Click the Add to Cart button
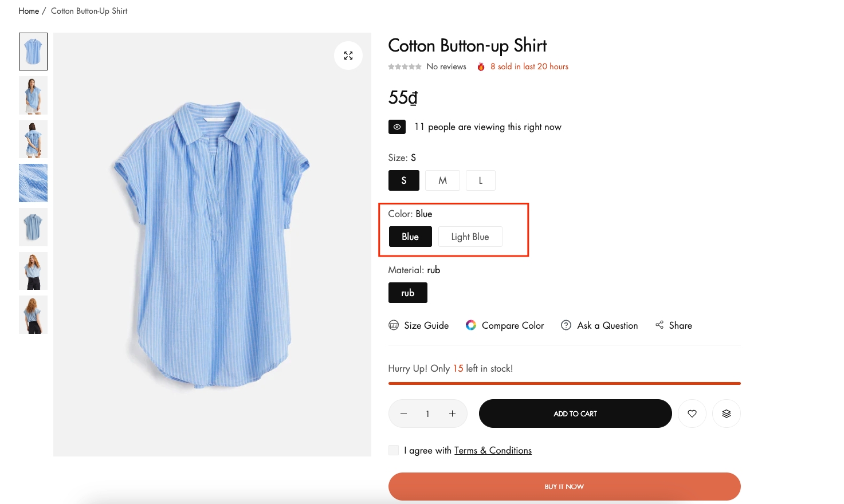 [575, 414]
